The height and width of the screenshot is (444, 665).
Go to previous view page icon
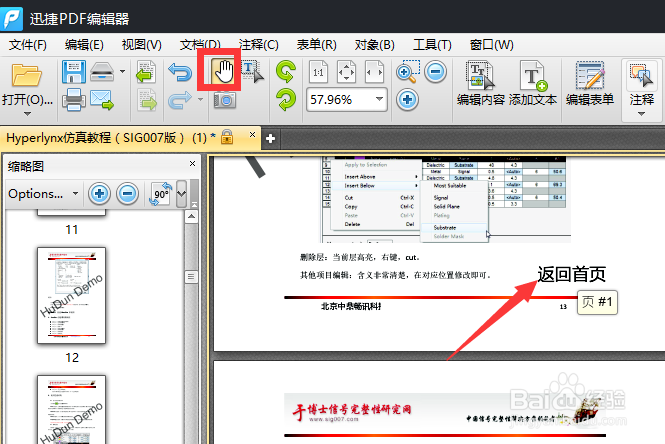click(146, 72)
